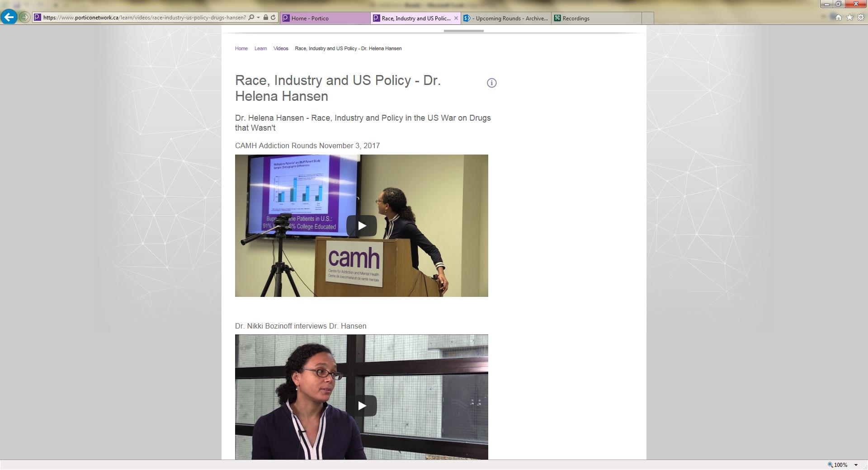
Task: Open Favorites star icon
Action: click(849, 18)
